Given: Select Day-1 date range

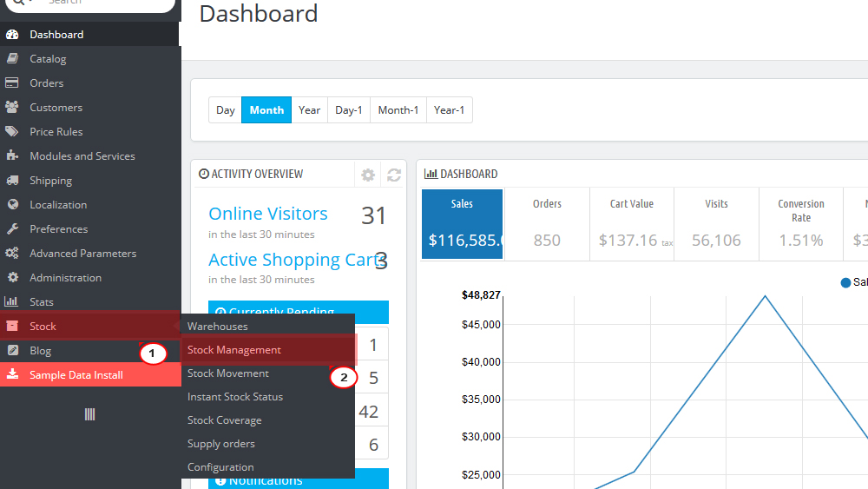Looking at the screenshot, I should [x=349, y=110].
